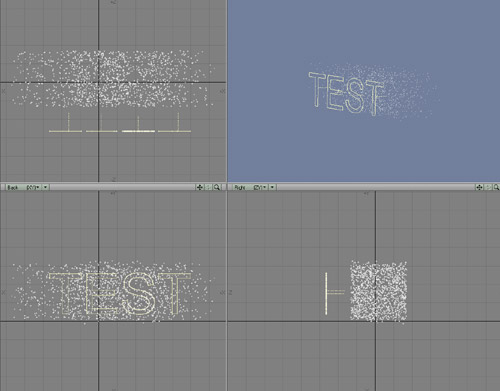Image resolution: width=500 pixels, height=391 pixels.
Task: Click the pan icon of the Right viewport
Action: 479,187
